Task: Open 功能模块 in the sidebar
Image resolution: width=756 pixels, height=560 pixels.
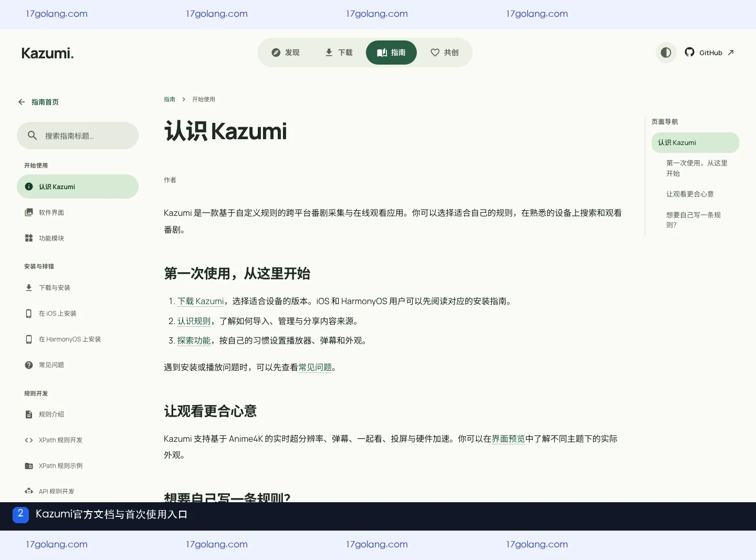Action: point(78,238)
